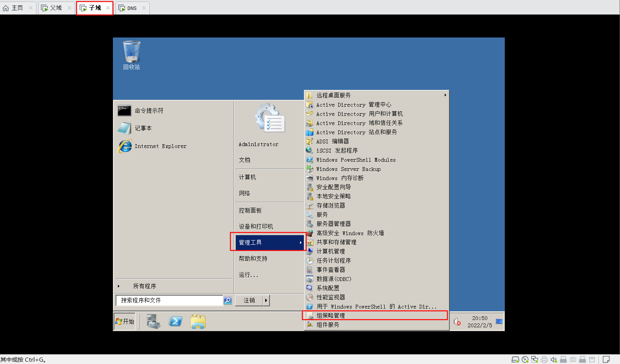
Task: Expand the 远程桌面服务 submenu arrow
Action: 445,95
